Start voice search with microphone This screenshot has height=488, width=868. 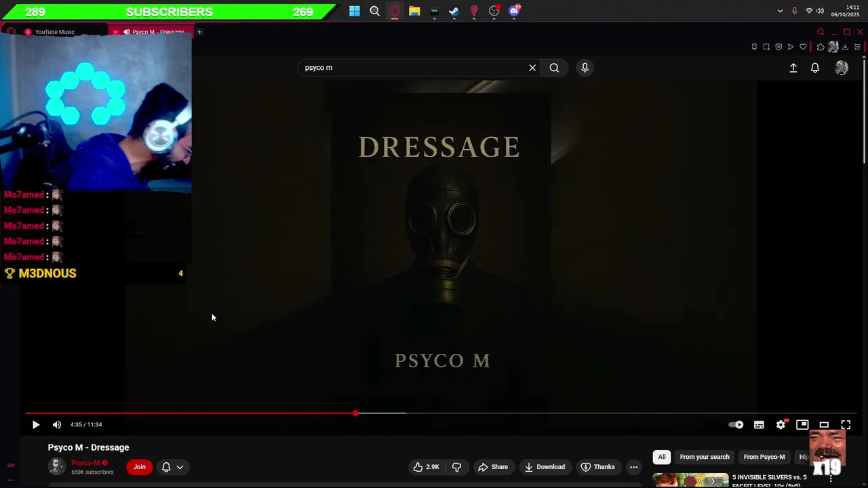[x=585, y=68]
